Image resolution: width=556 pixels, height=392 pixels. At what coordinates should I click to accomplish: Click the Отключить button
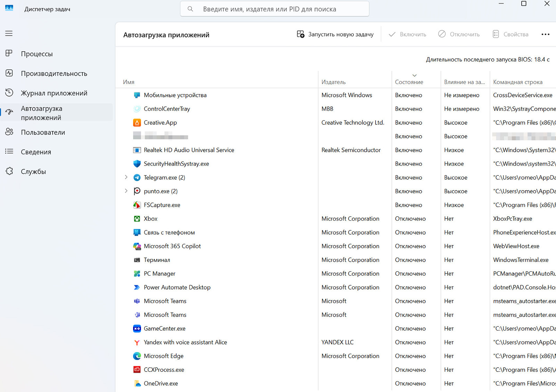click(x=459, y=34)
